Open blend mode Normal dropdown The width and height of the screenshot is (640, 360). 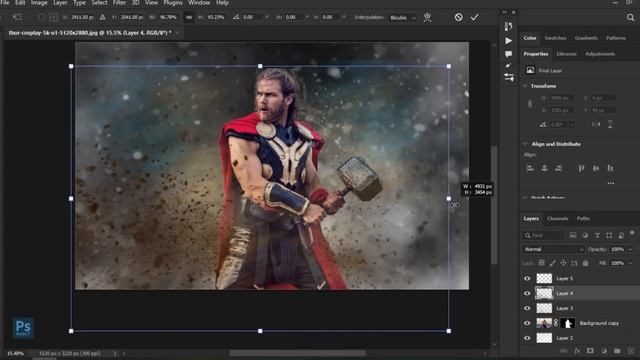[x=553, y=249]
